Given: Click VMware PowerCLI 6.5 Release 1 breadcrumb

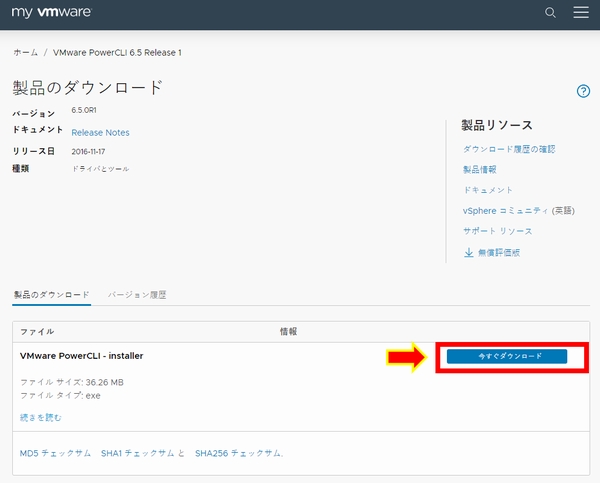Looking at the screenshot, I should pyautogui.click(x=117, y=52).
